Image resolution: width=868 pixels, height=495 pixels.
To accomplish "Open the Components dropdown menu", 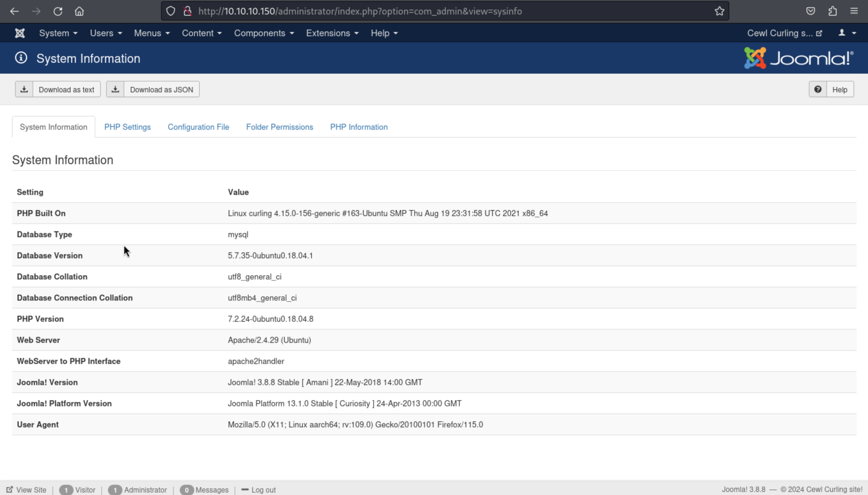I will pos(264,33).
